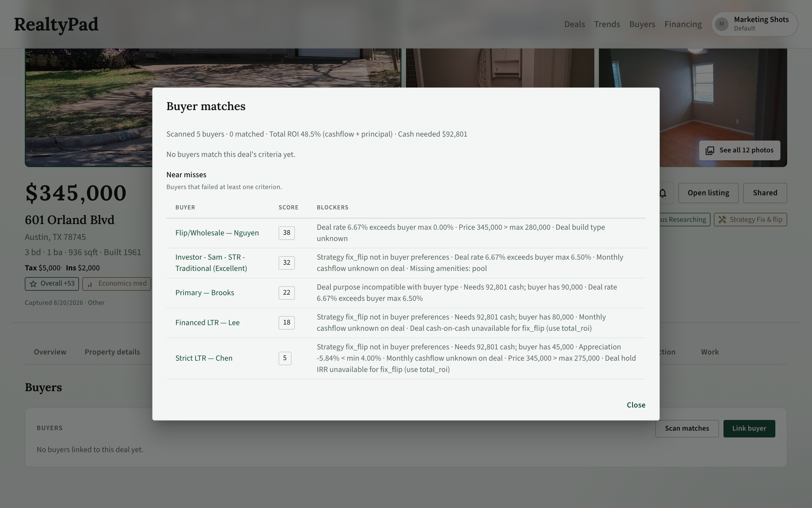Open the Strict LTR — Chen buyer
The width and height of the screenshot is (812, 508).
[x=204, y=358]
